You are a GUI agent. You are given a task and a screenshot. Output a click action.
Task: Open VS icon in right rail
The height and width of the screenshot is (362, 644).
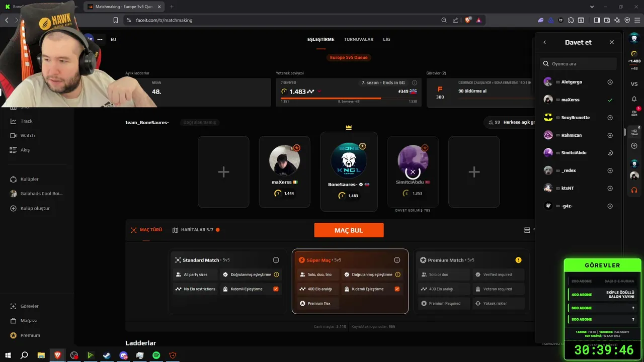[x=634, y=84]
